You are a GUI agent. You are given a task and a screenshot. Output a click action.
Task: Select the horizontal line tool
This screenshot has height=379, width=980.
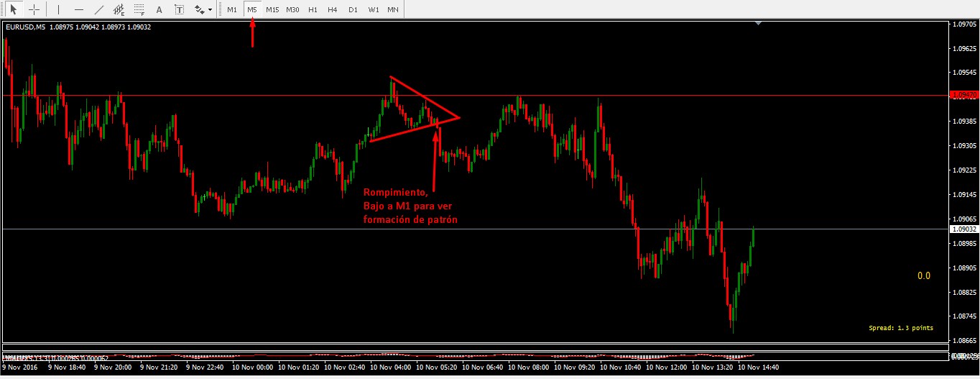[x=78, y=10]
